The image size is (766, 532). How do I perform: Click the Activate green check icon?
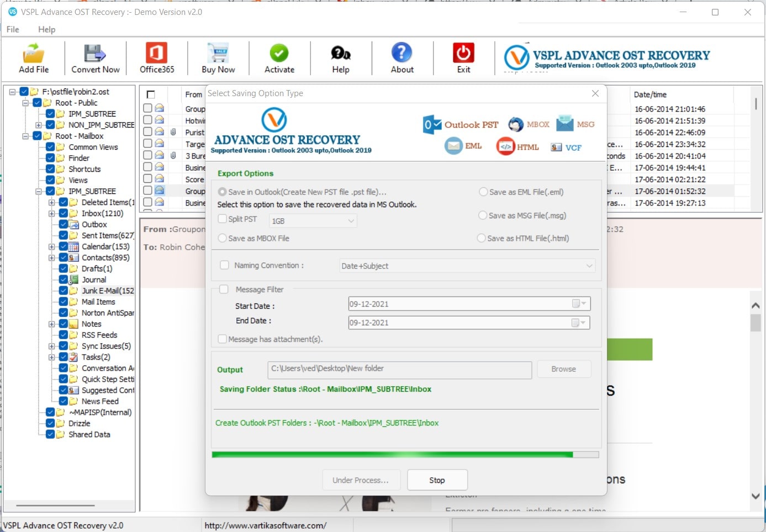coord(279,54)
